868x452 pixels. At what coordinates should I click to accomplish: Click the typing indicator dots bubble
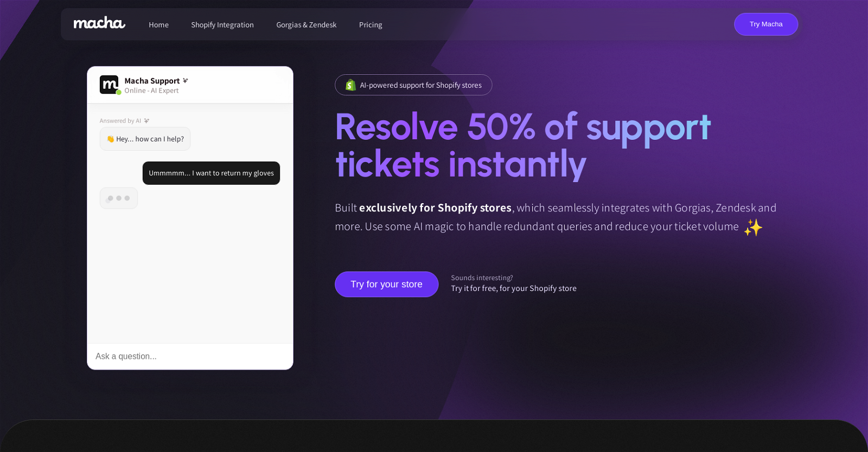point(119,198)
